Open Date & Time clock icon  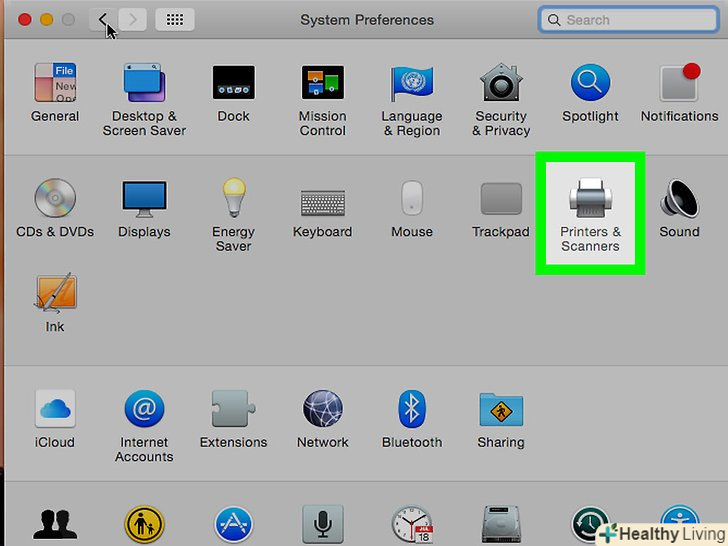click(x=412, y=525)
